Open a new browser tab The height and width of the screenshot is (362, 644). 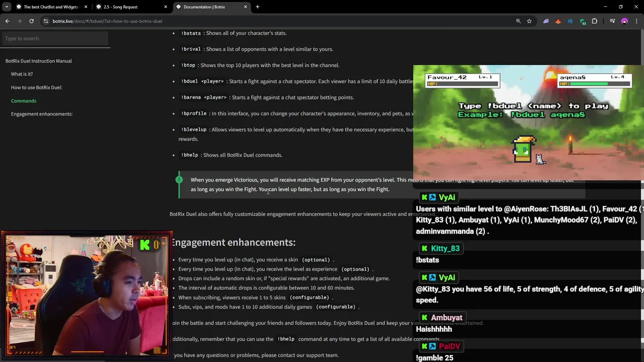point(258,7)
